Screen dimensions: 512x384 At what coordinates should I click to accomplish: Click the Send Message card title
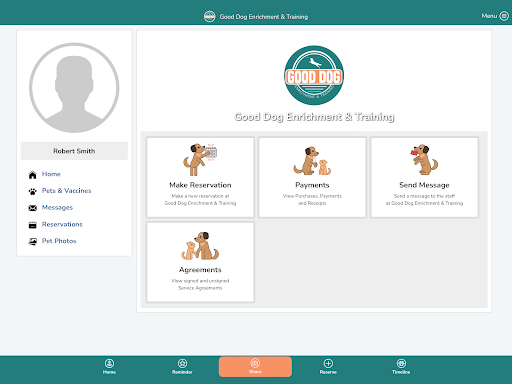(424, 185)
